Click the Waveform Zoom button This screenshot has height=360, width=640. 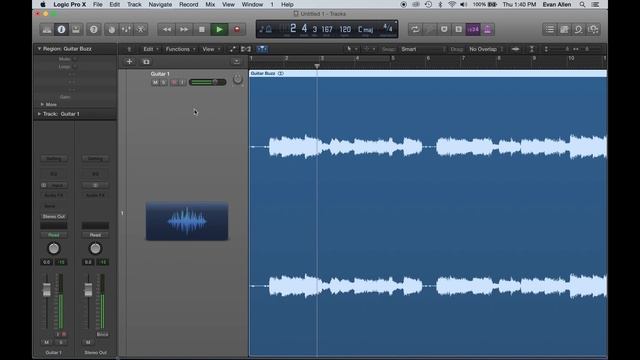(516, 49)
